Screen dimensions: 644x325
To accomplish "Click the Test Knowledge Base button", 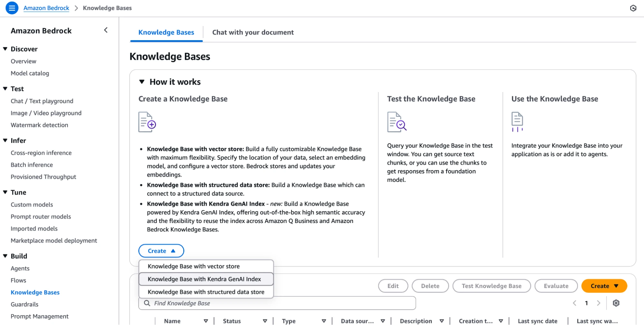I will [x=491, y=286].
